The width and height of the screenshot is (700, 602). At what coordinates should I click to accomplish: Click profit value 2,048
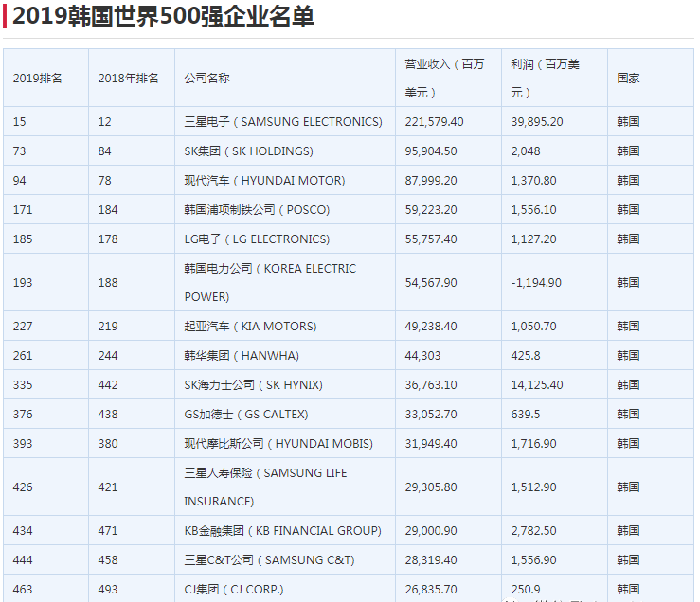click(x=526, y=151)
